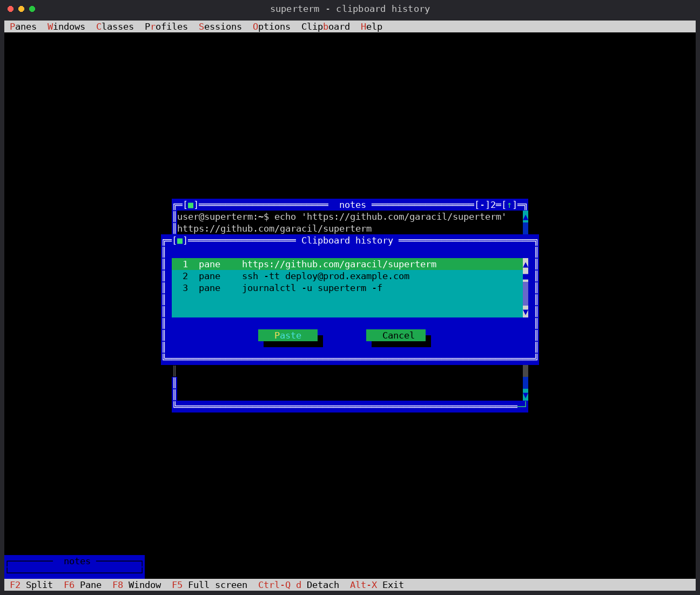Viewport: 700px width, 595px height.
Task: Click F6 Pane in the status bar
Action: [83, 585]
